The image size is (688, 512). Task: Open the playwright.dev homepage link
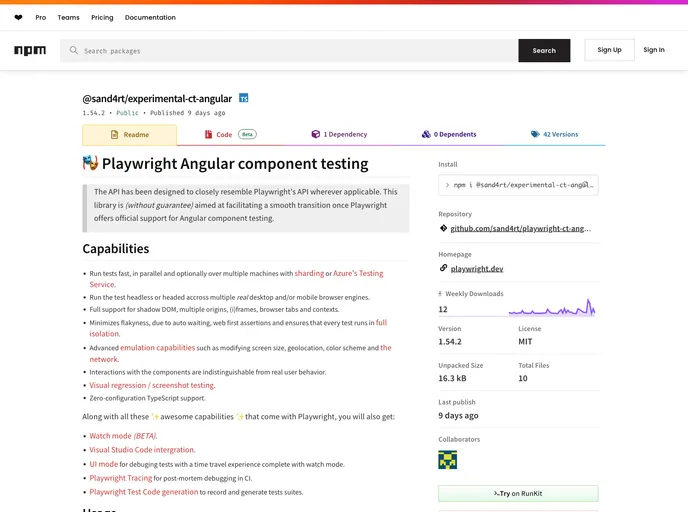tap(477, 269)
